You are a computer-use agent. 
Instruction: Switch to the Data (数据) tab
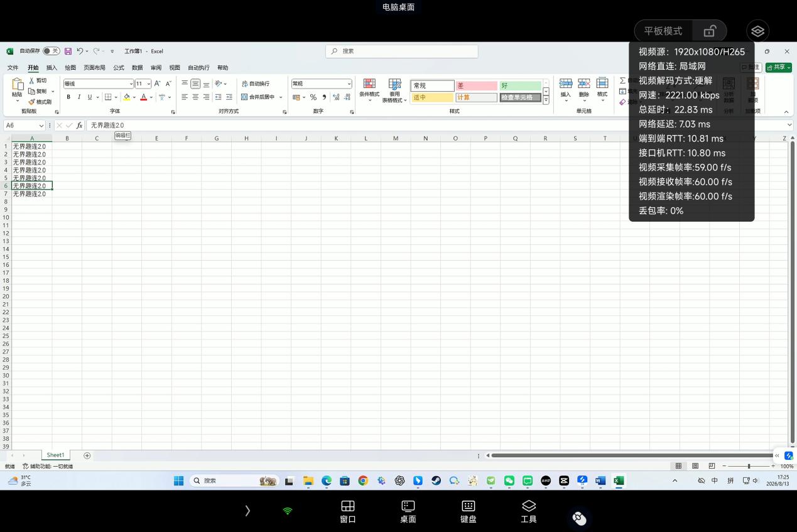pos(138,68)
